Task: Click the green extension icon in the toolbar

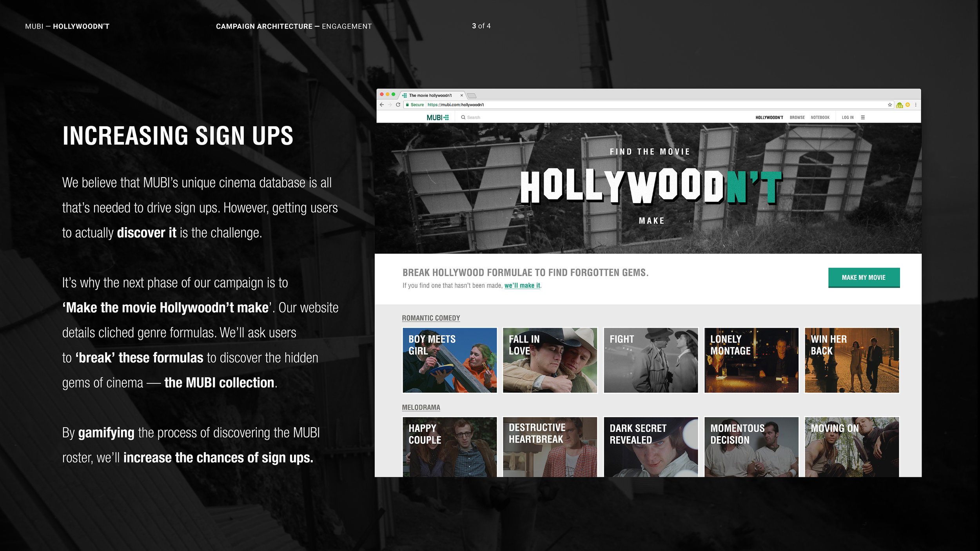Action: pos(899,105)
